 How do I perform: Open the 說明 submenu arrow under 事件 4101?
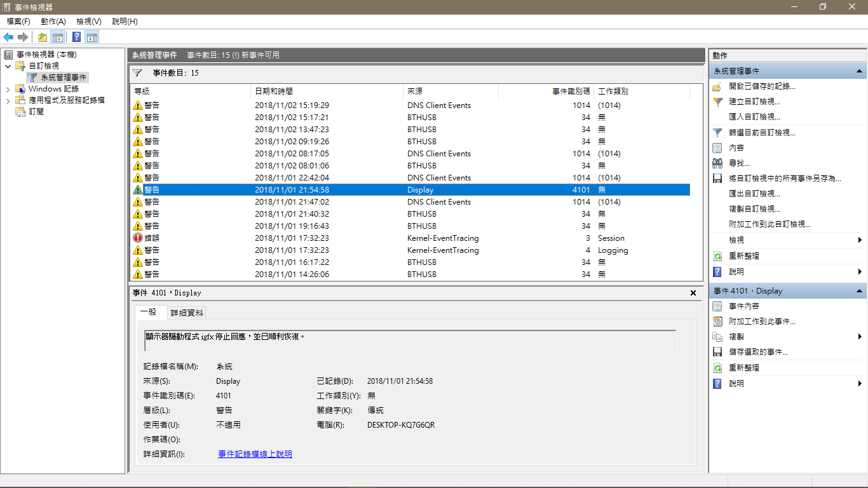point(860,384)
